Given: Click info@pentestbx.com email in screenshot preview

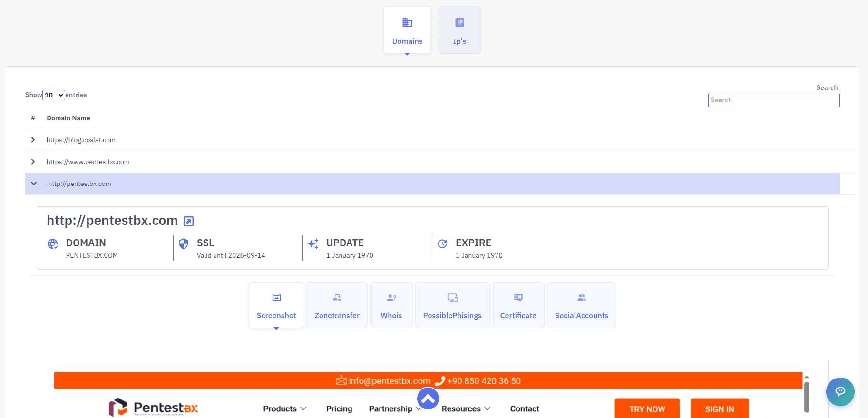Looking at the screenshot, I should 390,381.
